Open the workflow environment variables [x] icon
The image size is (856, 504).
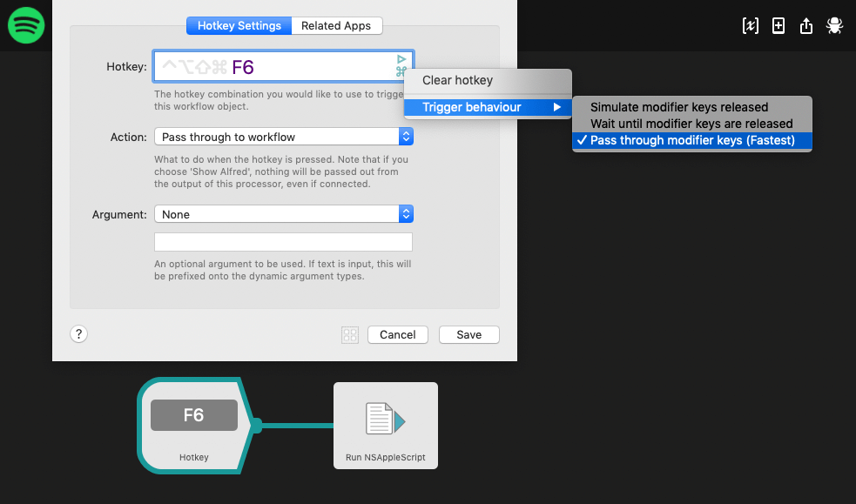click(x=750, y=25)
